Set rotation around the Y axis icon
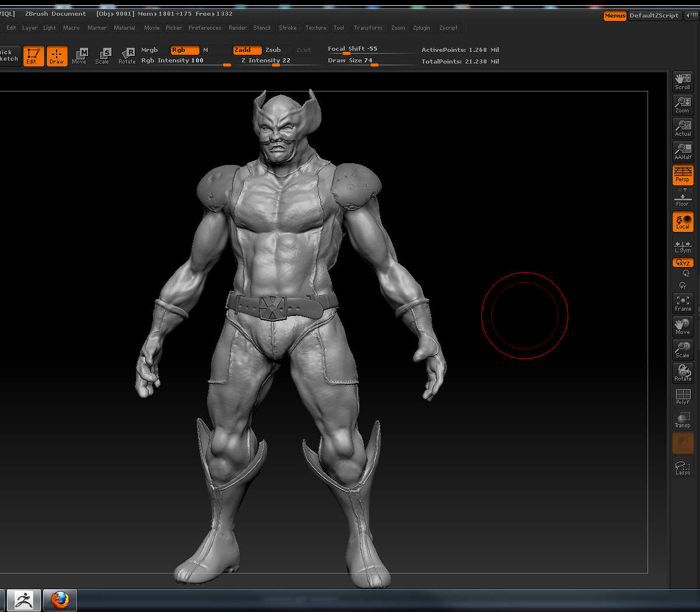The width and height of the screenshot is (700, 612). coord(683,286)
